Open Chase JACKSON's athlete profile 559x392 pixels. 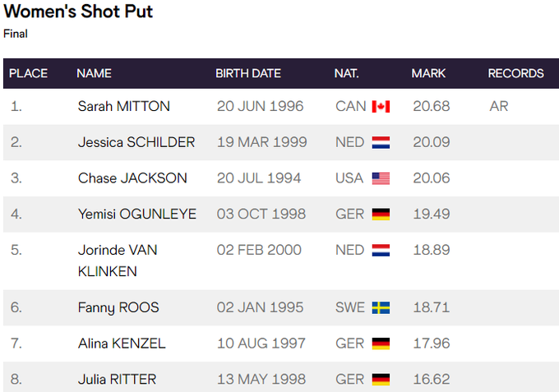(132, 178)
